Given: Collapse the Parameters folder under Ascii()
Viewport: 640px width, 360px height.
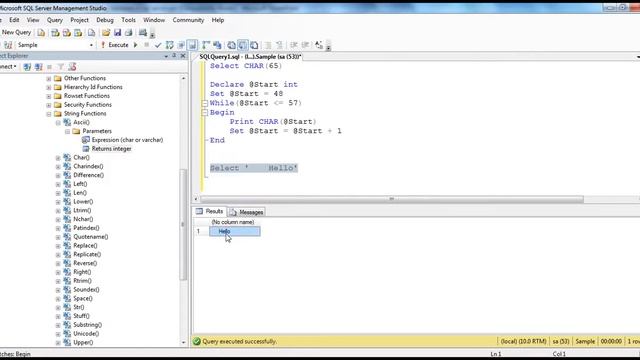Looking at the screenshot, I should [x=67, y=131].
